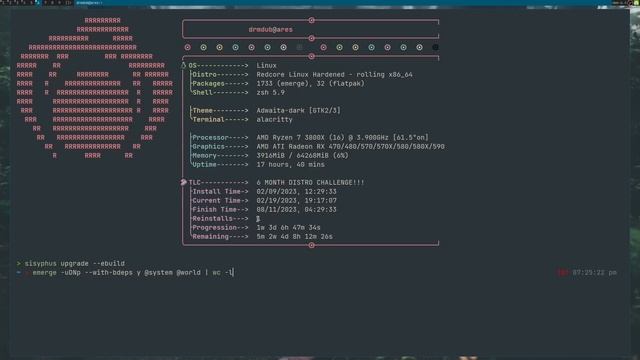Click the 'AMD Ryzen 7 3800X' processor line
The width and height of the screenshot is (640, 360).
point(342,137)
